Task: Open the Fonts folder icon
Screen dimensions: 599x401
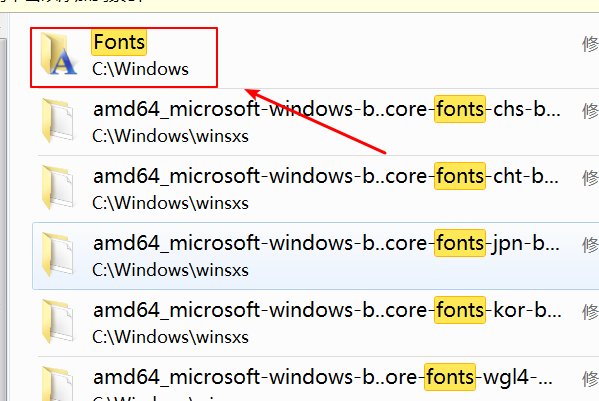Action: [x=58, y=53]
